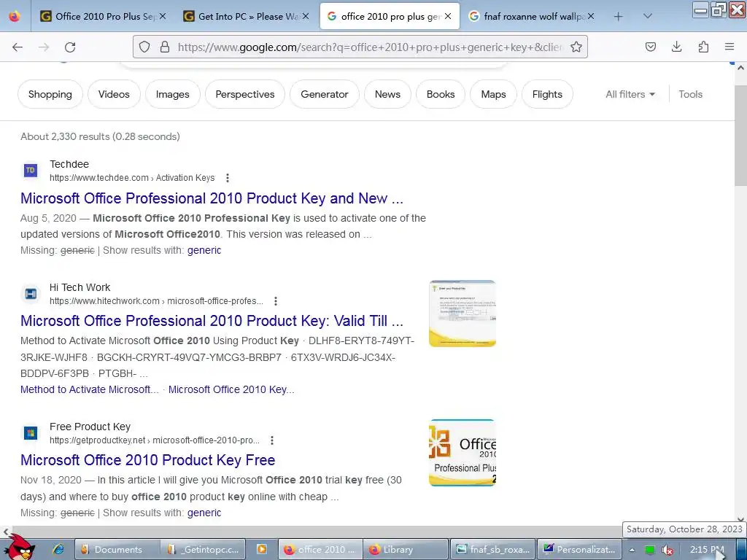747x560 pixels.
Task: Click muted volume tray icon
Action: click(x=667, y=550)
